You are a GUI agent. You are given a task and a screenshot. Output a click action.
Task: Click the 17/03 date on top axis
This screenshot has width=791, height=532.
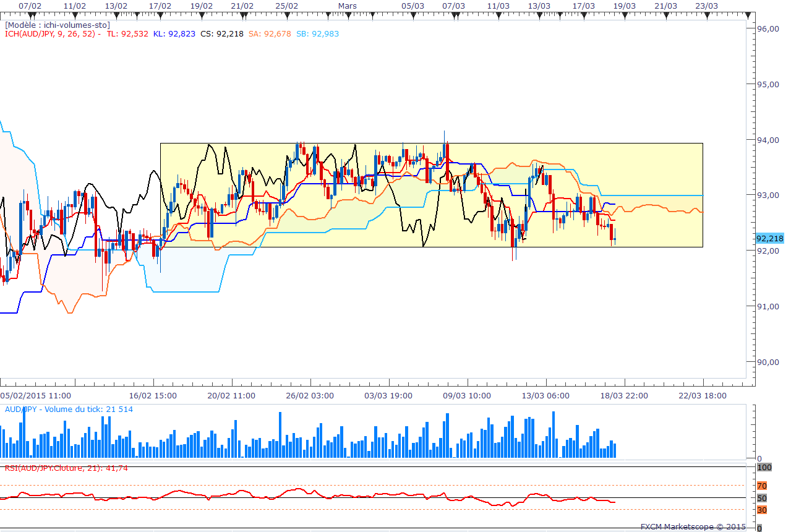[584, 5]
